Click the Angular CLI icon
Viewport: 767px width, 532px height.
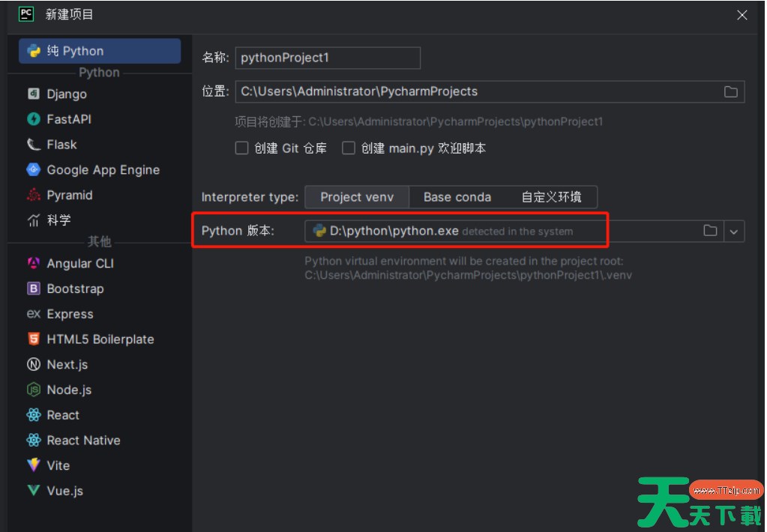[x=33, y=263]
